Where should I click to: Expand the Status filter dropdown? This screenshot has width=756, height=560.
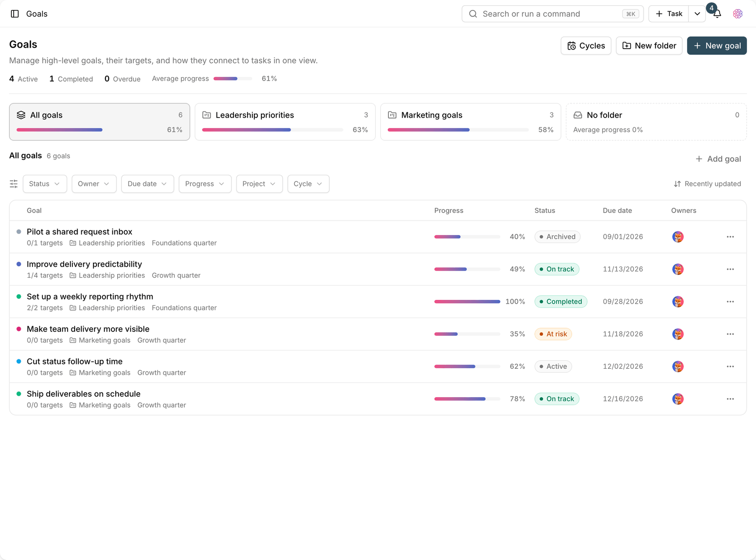(44, 184)
